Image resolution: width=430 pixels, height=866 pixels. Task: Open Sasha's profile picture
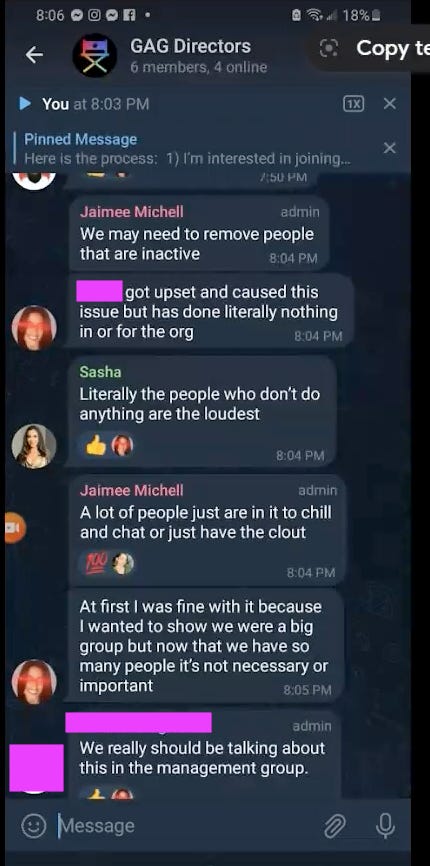34,446
